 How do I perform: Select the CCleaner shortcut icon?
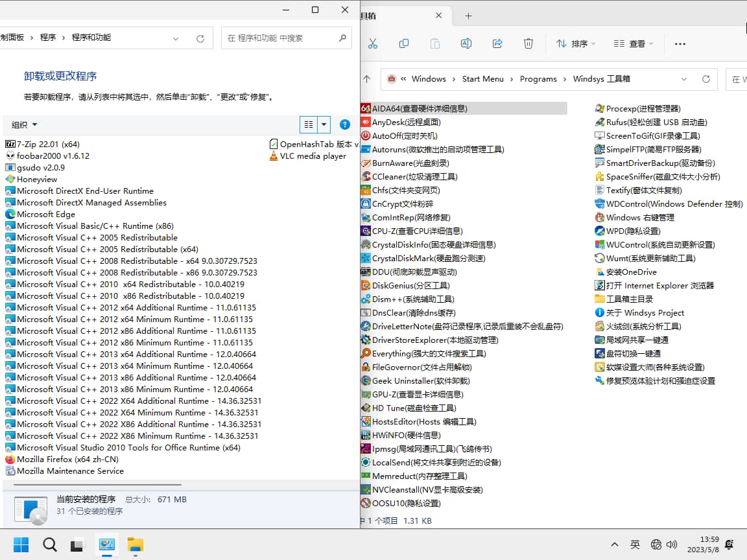tap(366, 176)
